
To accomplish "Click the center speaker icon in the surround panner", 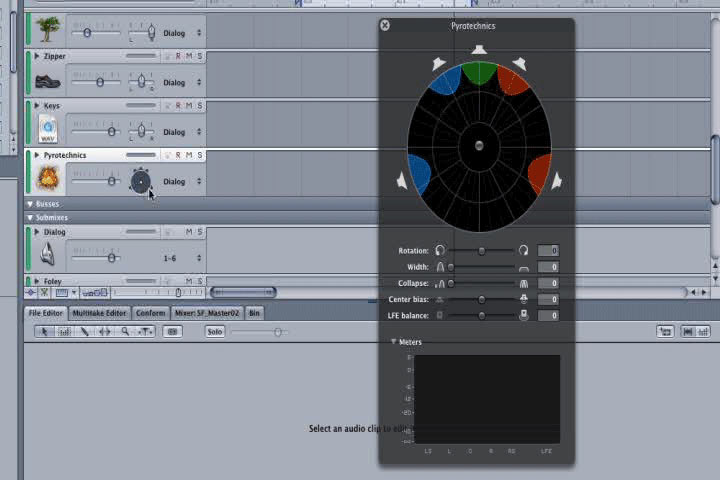I will (x=479, y=49).
